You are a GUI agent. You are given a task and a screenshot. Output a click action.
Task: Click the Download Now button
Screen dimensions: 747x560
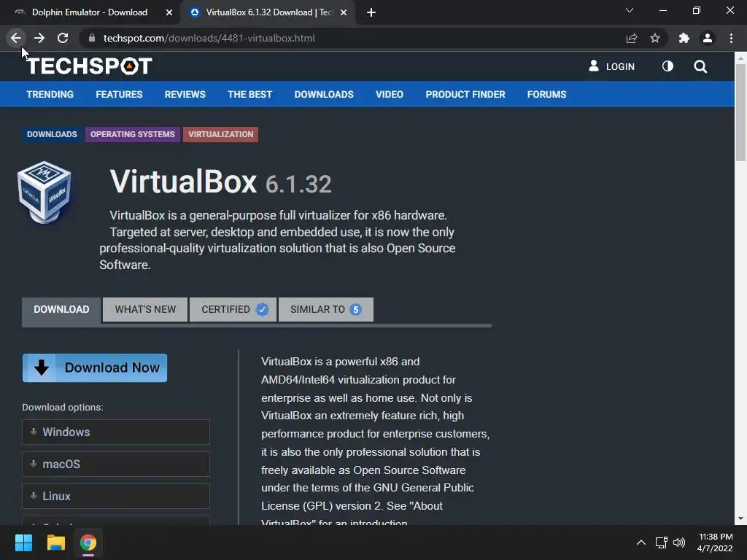point(95,367)
